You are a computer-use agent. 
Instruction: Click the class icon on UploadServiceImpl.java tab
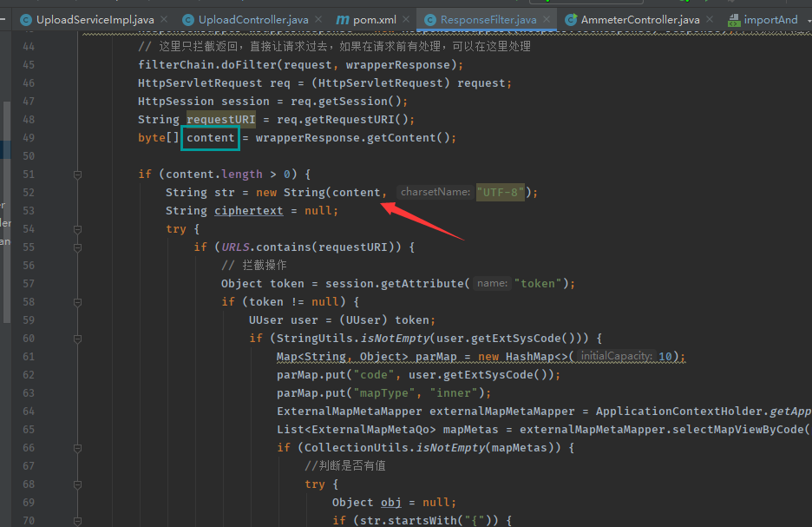[26, 20]
